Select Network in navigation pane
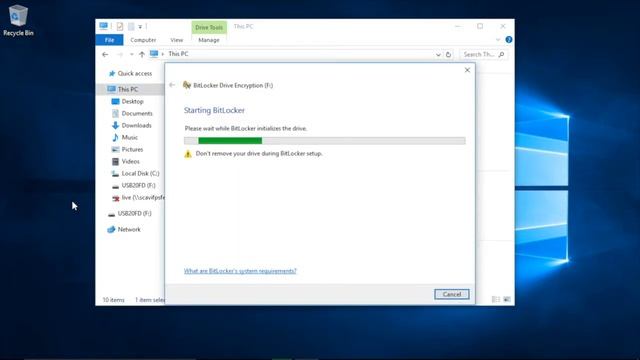640x360 pixels. 129,229
